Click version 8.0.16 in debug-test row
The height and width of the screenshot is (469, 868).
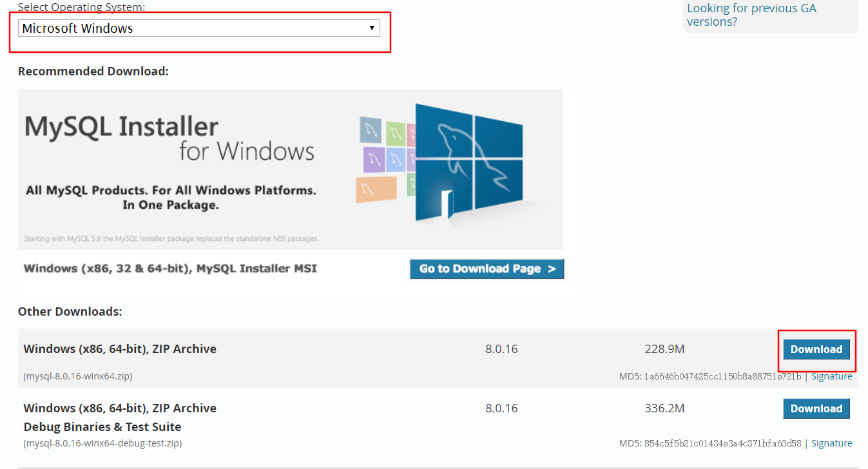(x=501, y=408)
